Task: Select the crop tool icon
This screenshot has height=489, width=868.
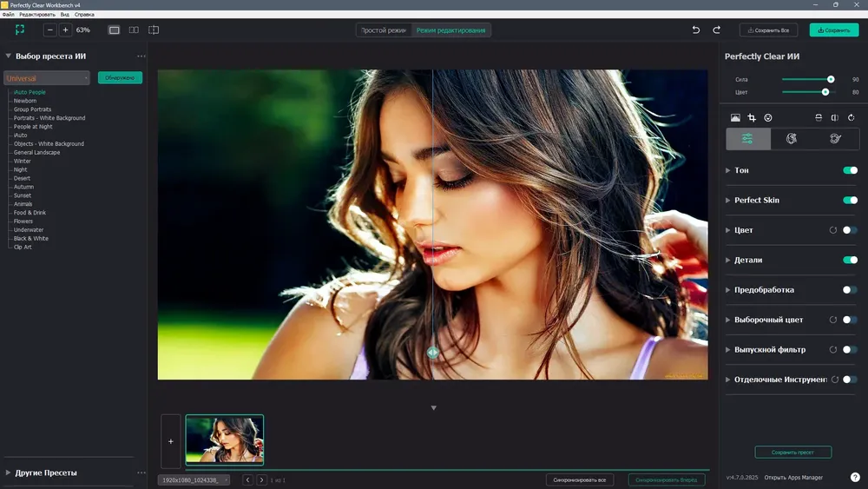Action: coord(752,117)
